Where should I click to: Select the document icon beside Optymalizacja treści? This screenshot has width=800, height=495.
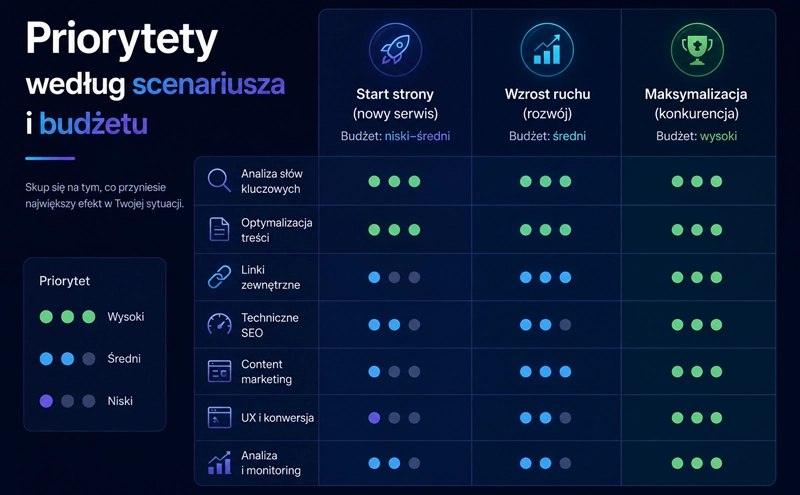pyautogui.click(x=219, y=229)
